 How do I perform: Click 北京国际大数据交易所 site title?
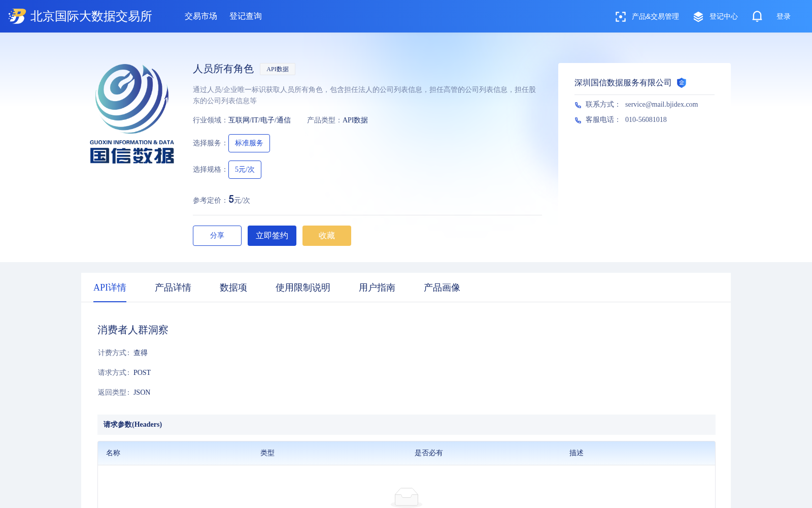(91, 16)
